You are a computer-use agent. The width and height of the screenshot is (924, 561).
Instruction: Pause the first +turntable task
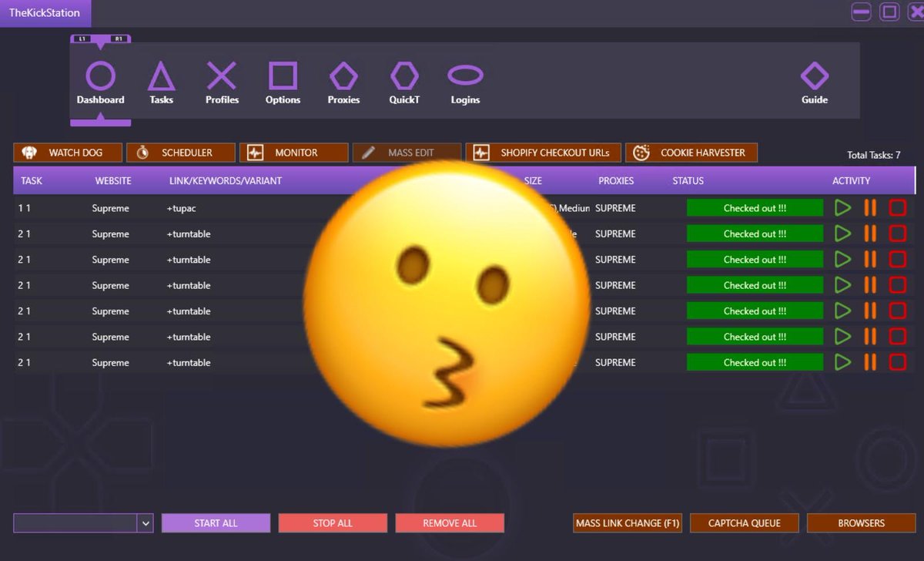870,233
